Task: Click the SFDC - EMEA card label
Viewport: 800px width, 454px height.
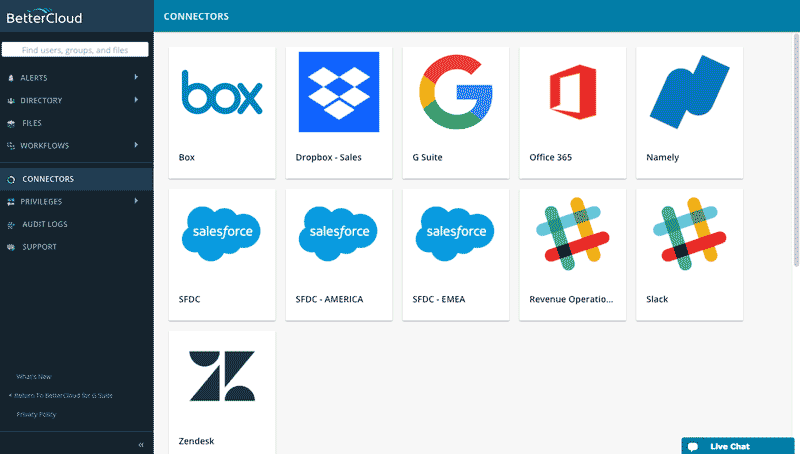Action: pyautogui.click(x=439, y=299)
